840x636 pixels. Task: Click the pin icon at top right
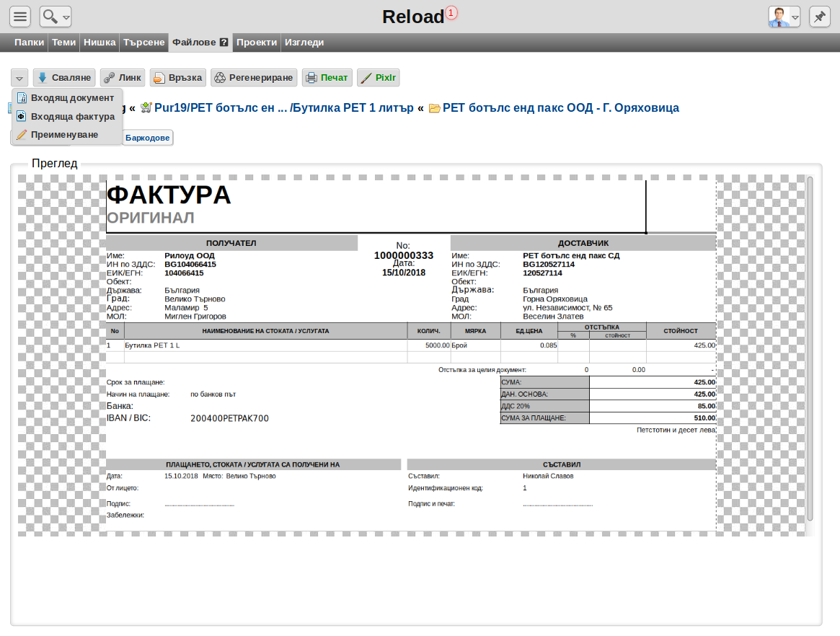[x=820, y=17]
